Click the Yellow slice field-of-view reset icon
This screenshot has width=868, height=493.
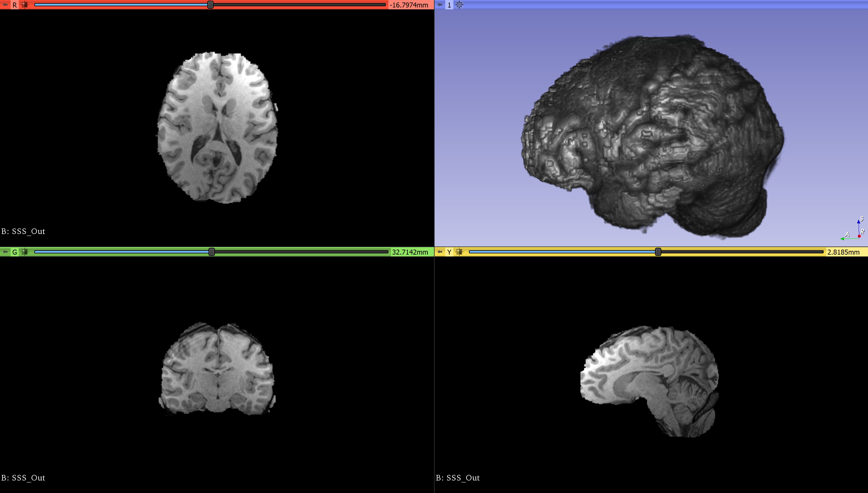point(459,251)
